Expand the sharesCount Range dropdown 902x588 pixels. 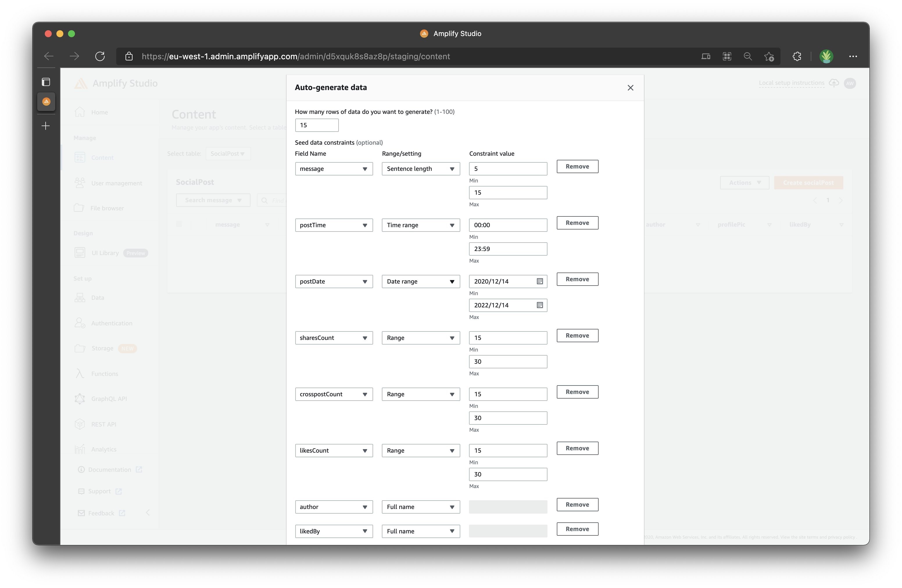419,338
